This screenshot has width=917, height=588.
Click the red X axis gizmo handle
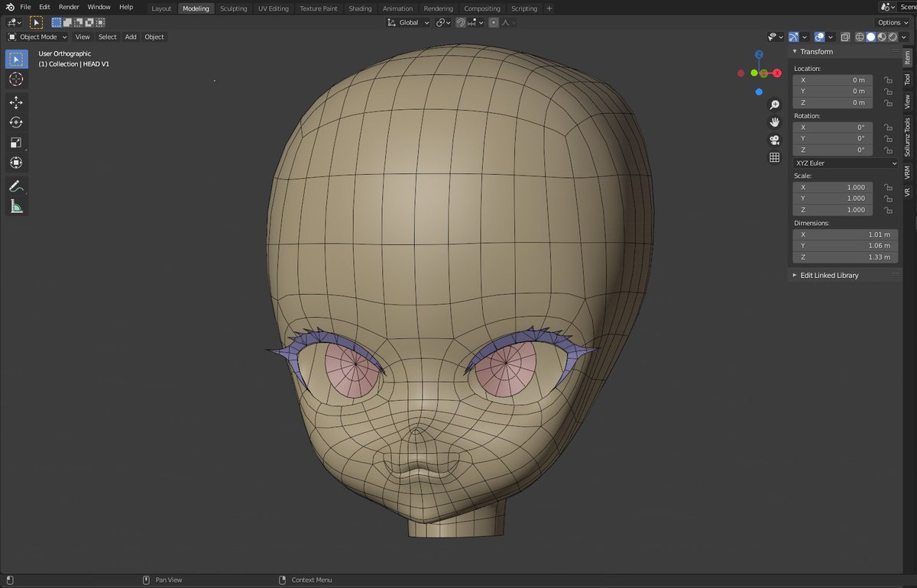(776, 73)
